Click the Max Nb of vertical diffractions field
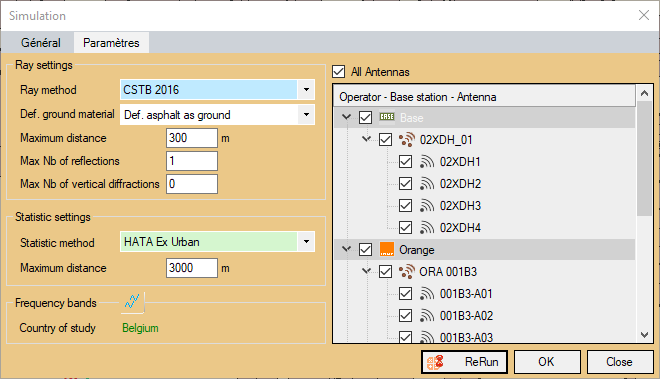Image resolution: width=660 pixels, height=379 pixels. (192, 184)
